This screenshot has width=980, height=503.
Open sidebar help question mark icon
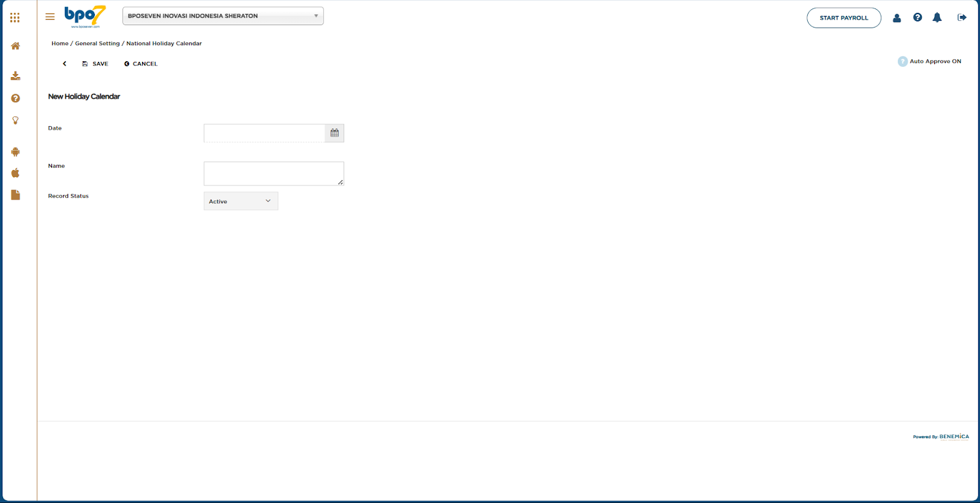coord(15,98)
